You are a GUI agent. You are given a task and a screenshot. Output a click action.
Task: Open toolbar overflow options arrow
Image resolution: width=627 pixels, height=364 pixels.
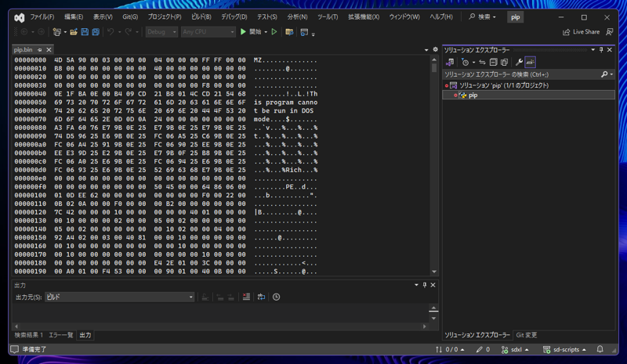313,34
